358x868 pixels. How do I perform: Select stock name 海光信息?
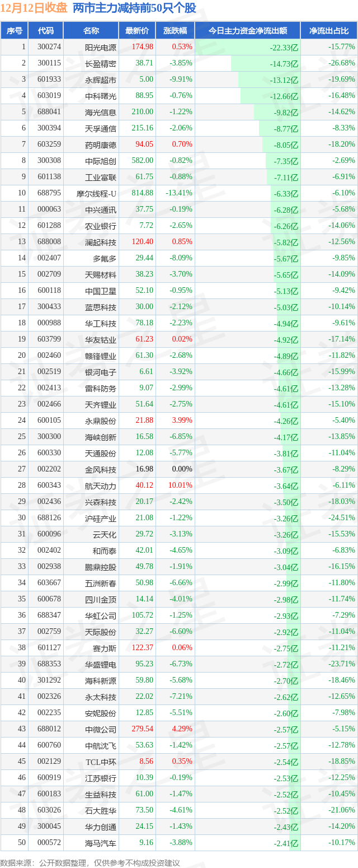pyautogui.click(x=101, y=112)
